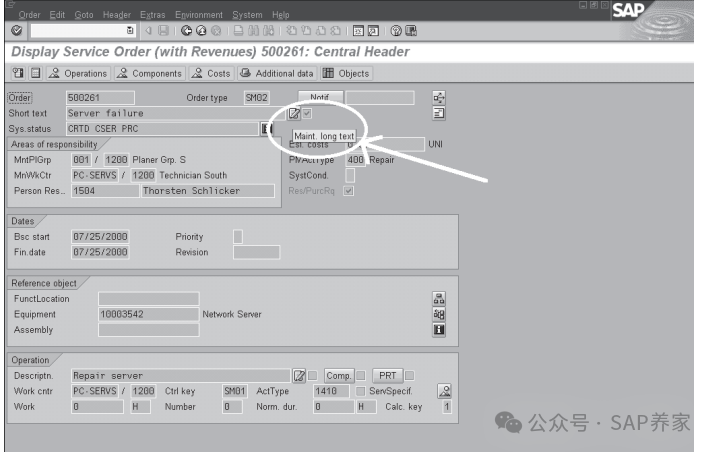
Task: Toggle checkbox next to PRT button
Action: point(410,376)
